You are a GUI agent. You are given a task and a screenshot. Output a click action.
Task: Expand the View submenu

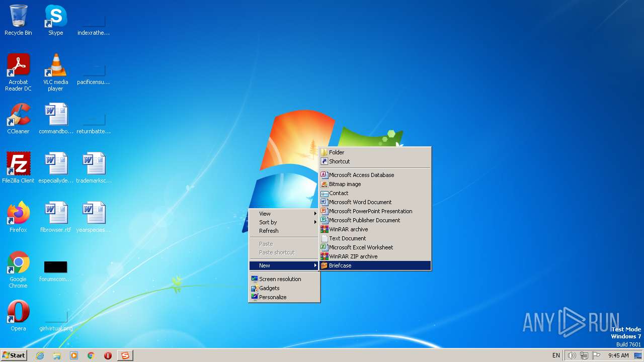pyautogui.click(x=284, y=214)
